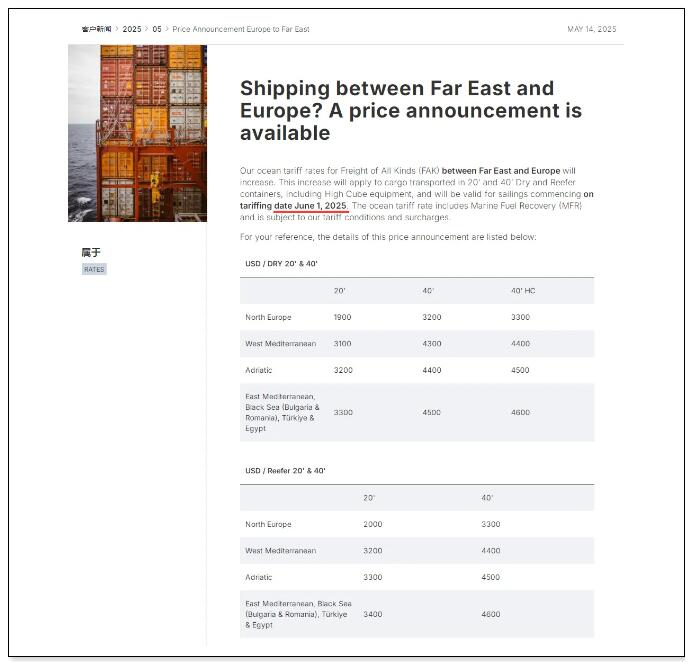The height and width of the screenshot is (662, 688).
Task: Open the container ship article image
Action: (137, 133)
